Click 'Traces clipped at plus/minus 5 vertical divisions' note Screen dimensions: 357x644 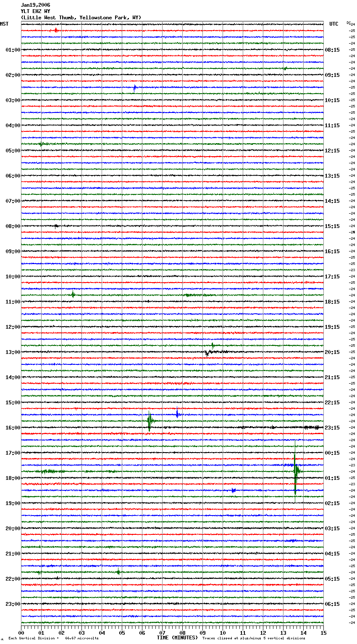[x=254, y=639]
